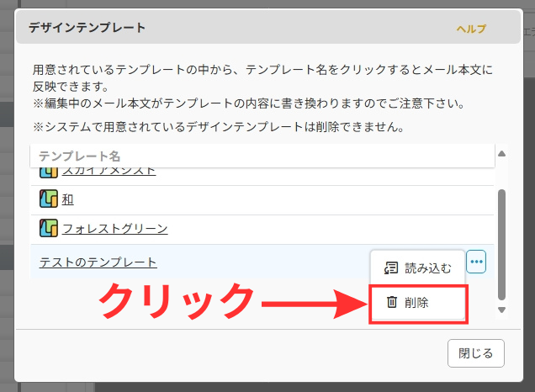Click the template icon beside 和
Screen dimensions: 535x392
(49, 199)
